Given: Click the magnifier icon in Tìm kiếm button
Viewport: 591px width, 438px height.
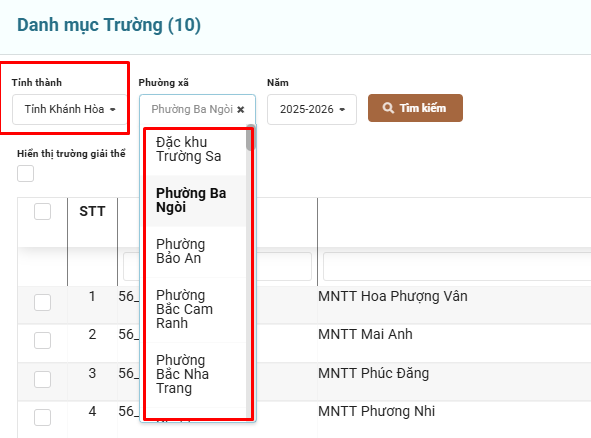Looking at the screenshot, I should pyautogui.click(x=388, y=108).
